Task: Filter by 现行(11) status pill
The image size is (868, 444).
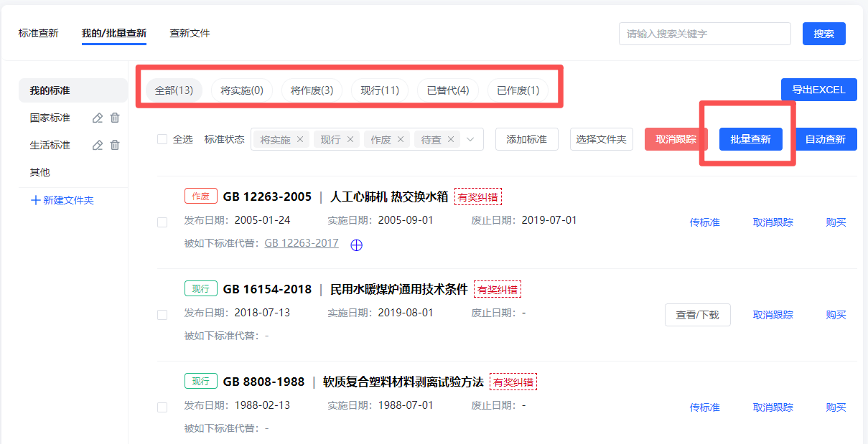Action: [x=379, y=90]
